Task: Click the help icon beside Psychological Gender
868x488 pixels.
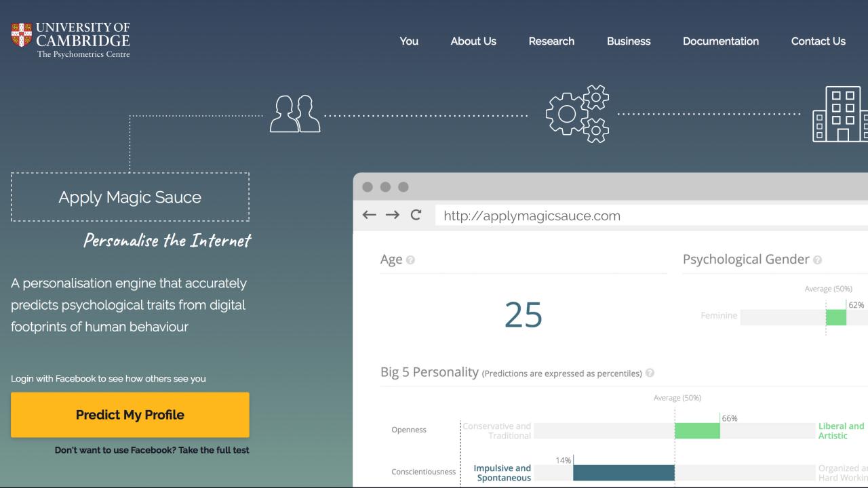Action: coord(817,260)
